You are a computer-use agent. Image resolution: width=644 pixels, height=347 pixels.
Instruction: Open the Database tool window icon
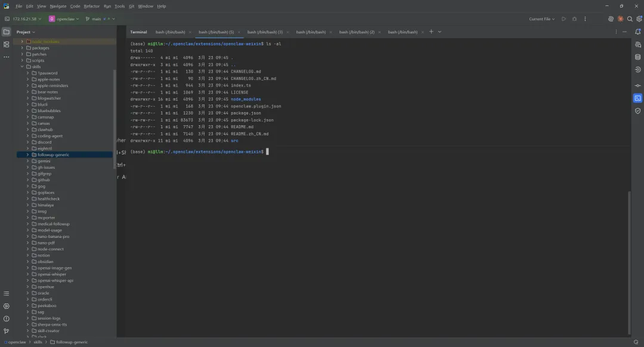tap(637, 57)
